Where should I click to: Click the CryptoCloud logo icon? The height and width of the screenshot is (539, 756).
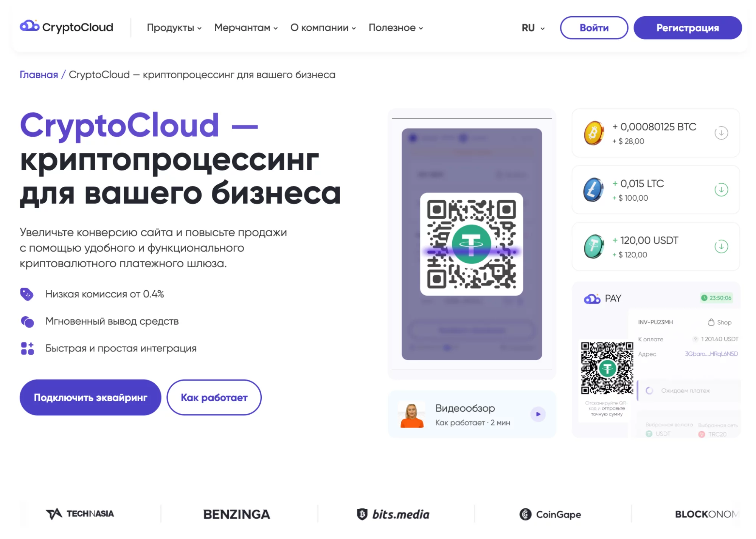[x=29, y=26]
